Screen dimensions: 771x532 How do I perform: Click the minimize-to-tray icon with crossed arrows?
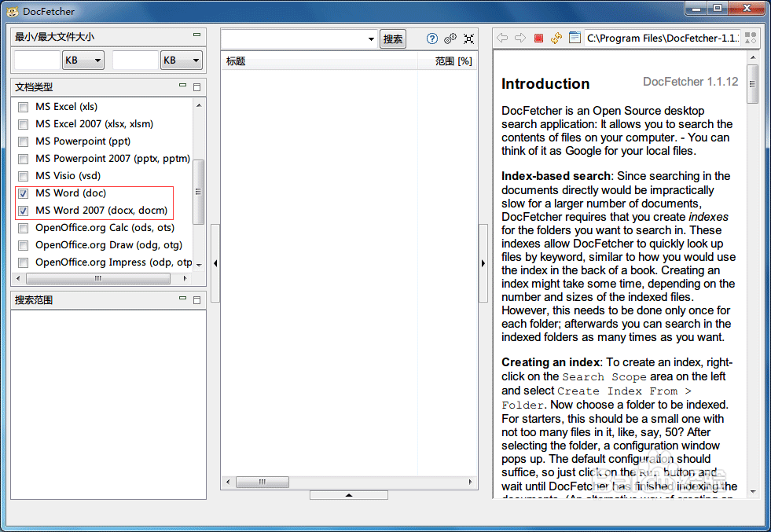[x=468, y=39]
